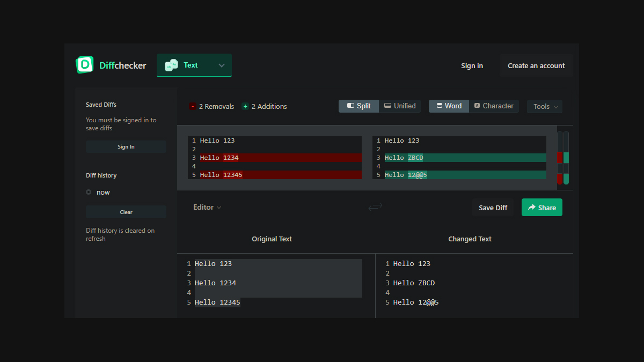Image resolution: width=644 pixels, height=362 pixels.
Task: Open the Text type dropdown chevron
Action: click(222, 65)
